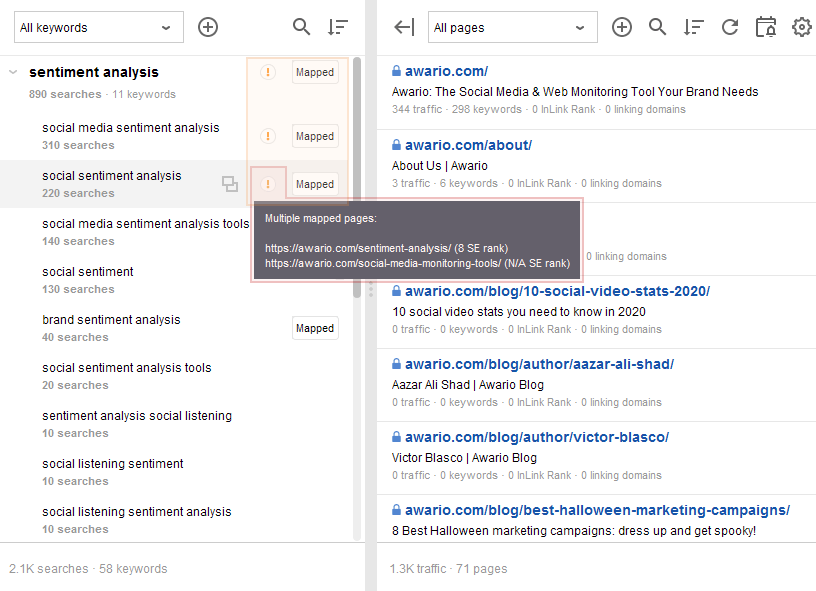This screenshot has height=591, width=816.
Task: Click the Awario page title description
Action: 575,92
